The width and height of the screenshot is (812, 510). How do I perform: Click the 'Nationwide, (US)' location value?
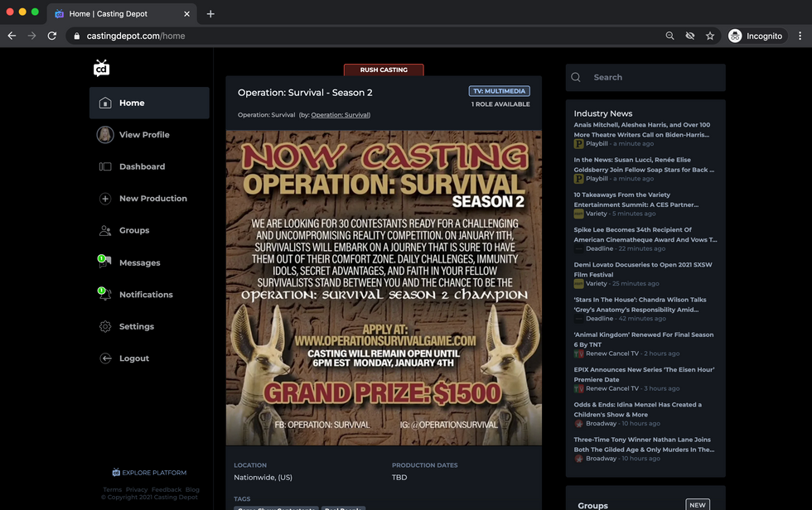tap(263, 478)
